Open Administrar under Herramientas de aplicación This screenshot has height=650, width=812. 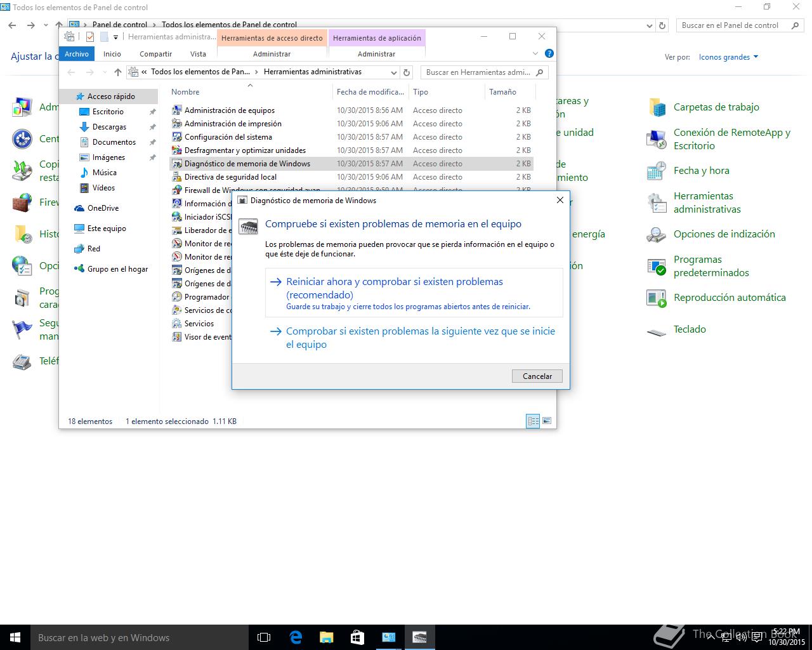pos(376,54)
